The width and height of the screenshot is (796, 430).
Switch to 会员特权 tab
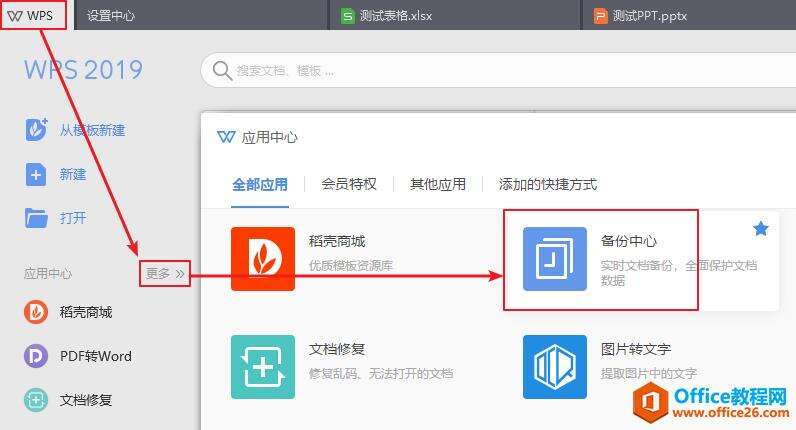[x=349, y=184]
